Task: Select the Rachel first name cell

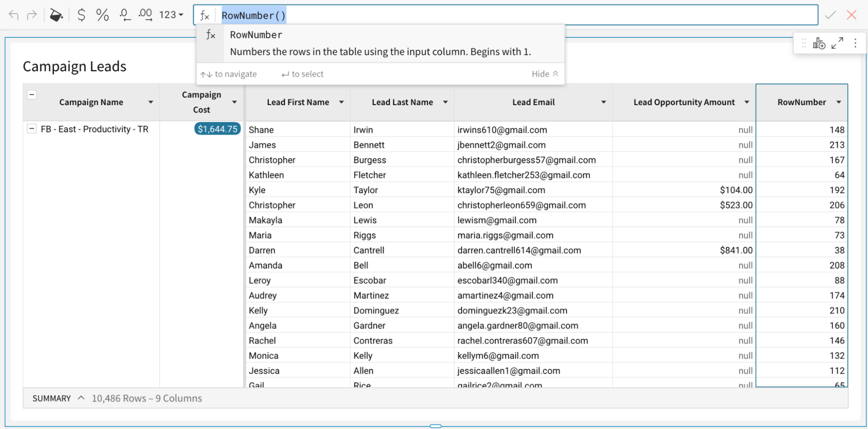Action: pos(298,340)
